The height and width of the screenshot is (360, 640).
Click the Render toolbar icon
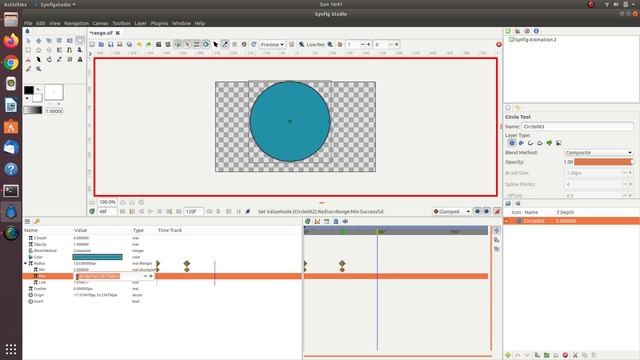point(158,44)
